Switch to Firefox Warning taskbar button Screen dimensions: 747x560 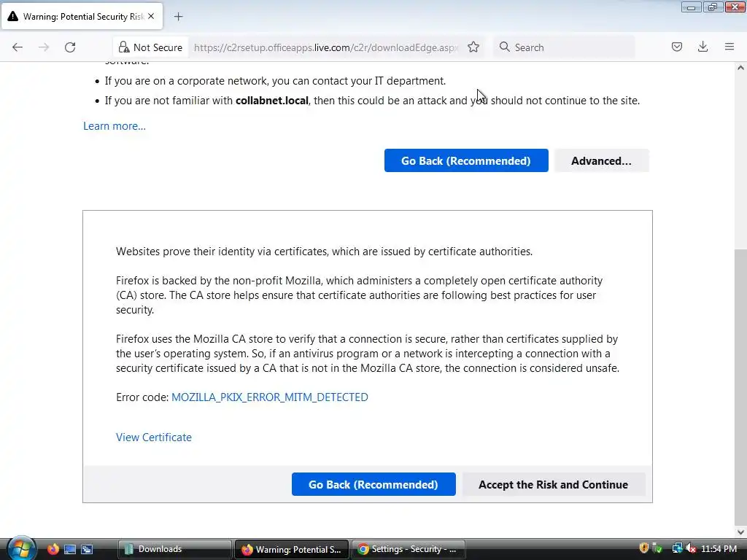coord(292,549)
